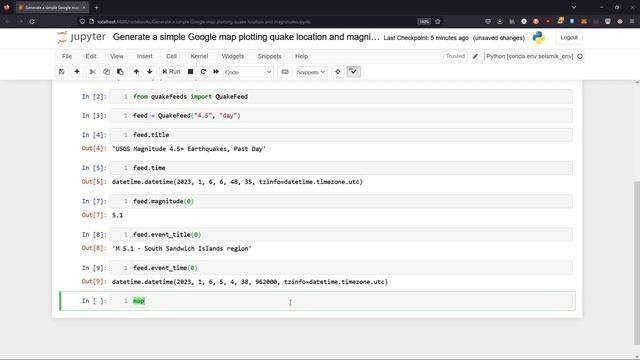The image size is (640, 360).
Task: Open the browser downloads icon
Action: [x=500, y=21]
